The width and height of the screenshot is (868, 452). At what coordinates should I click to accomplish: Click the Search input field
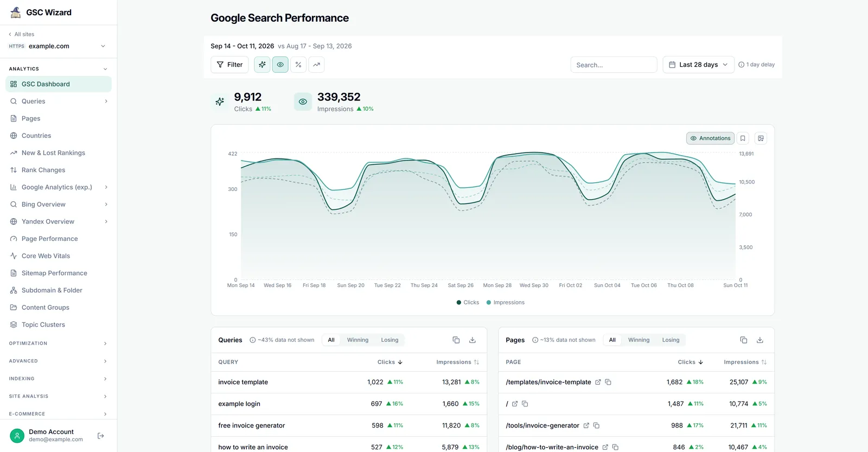614,65
